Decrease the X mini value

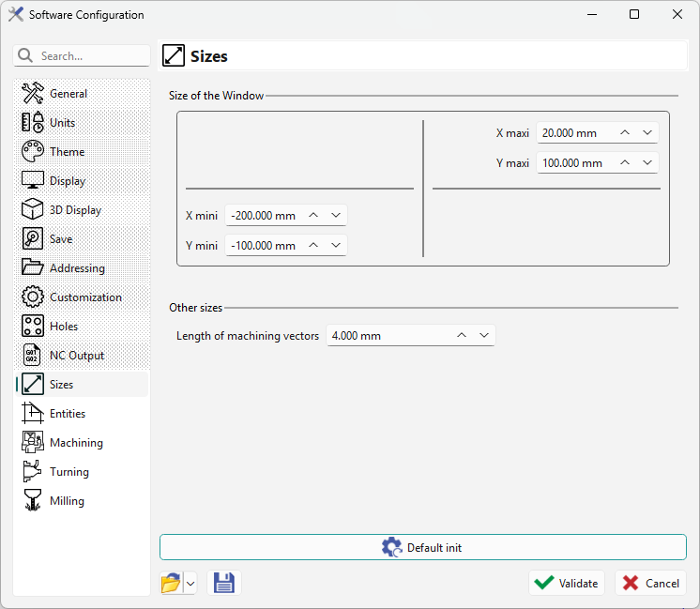[x=336, y=216]
